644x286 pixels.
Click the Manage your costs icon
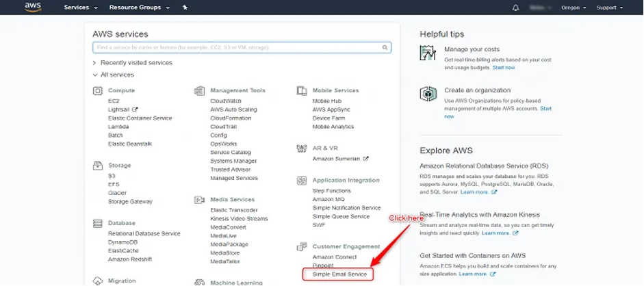coord(428,53)
